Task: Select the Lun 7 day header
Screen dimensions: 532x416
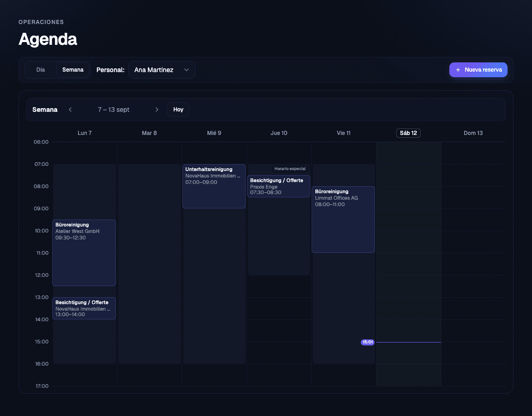Action: click(85, 133)
